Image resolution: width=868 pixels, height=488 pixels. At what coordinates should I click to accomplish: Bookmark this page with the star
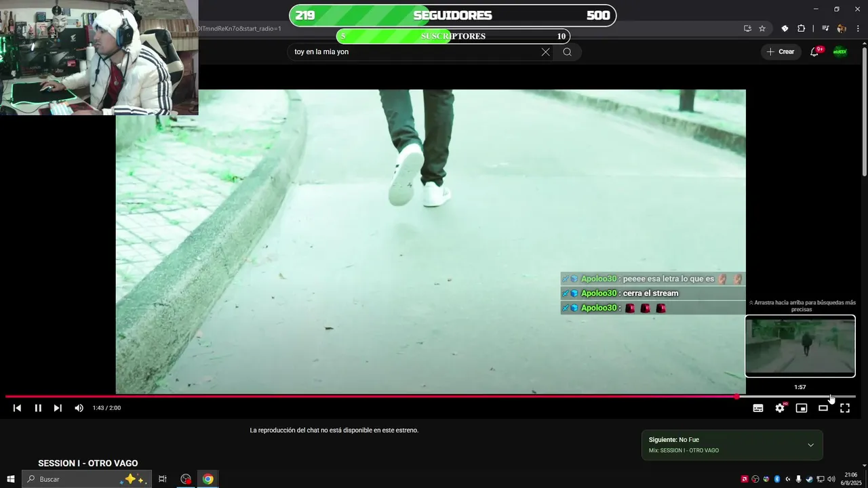[762, 28]
